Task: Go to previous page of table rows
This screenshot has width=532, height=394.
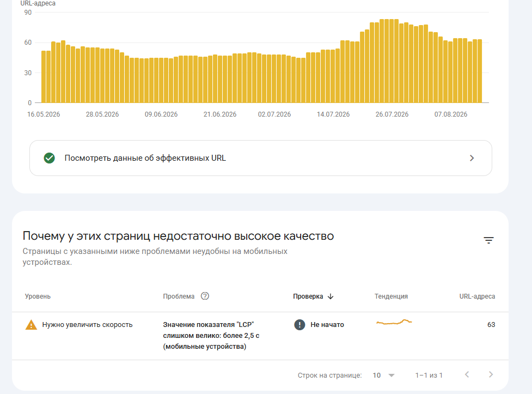Action: (x=467, y=374)
